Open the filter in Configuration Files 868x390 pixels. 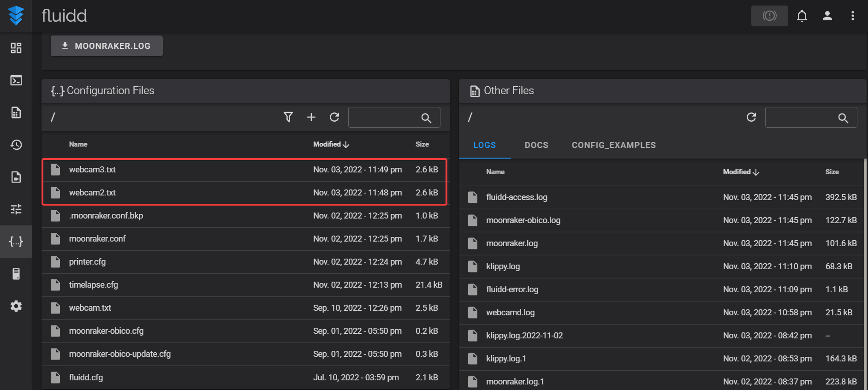[x=288, y=117]
